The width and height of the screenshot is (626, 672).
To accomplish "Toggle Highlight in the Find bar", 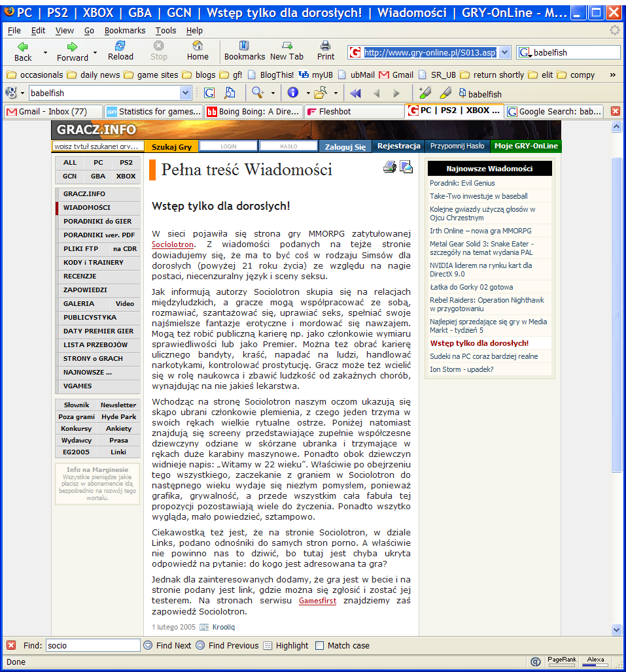I will tap(285, 645).
